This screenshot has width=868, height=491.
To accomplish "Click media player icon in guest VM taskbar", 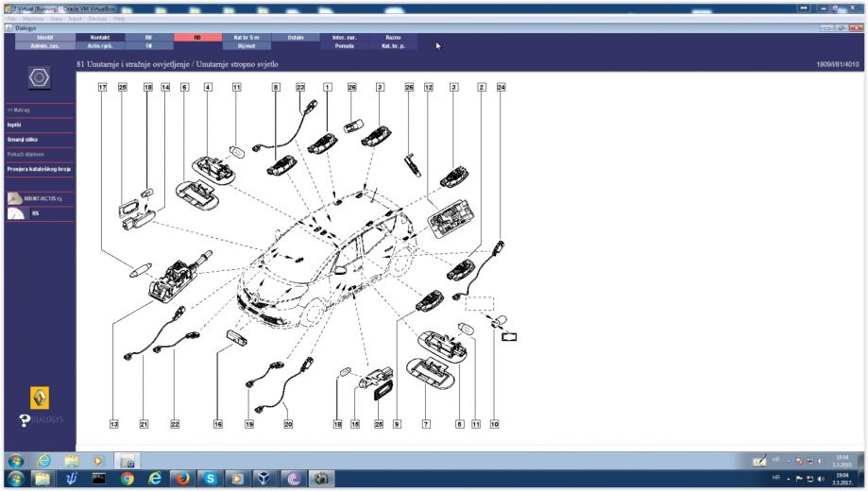I will [x=98, y=461].
